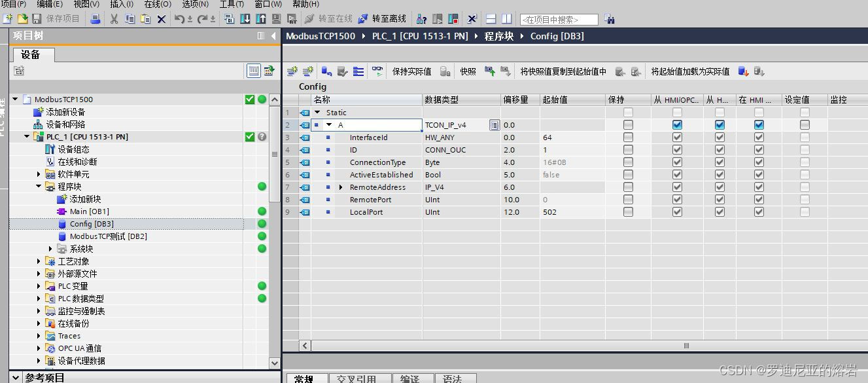Click the Split editor horizontally icon

(x=490, y=19)
